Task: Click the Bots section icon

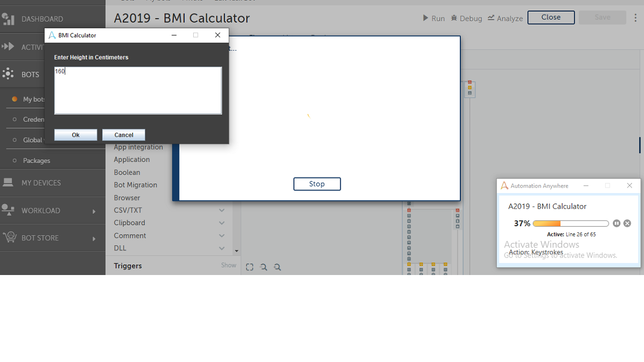Action: pyautogui.click(x=8, y=74)
